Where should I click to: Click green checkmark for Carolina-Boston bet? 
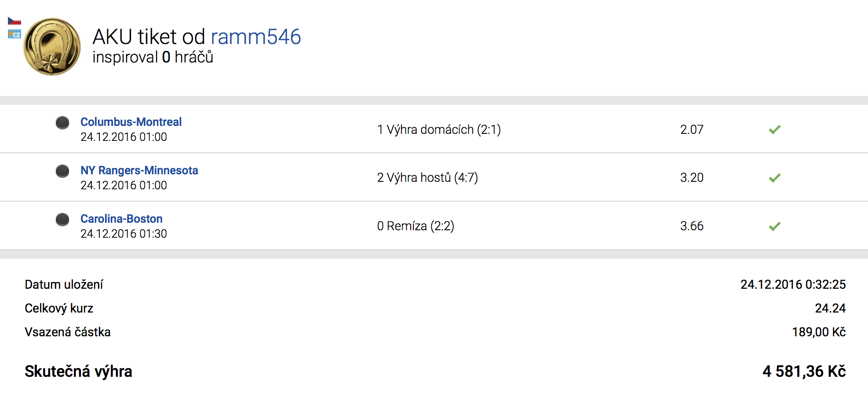(x=775, y=226)
